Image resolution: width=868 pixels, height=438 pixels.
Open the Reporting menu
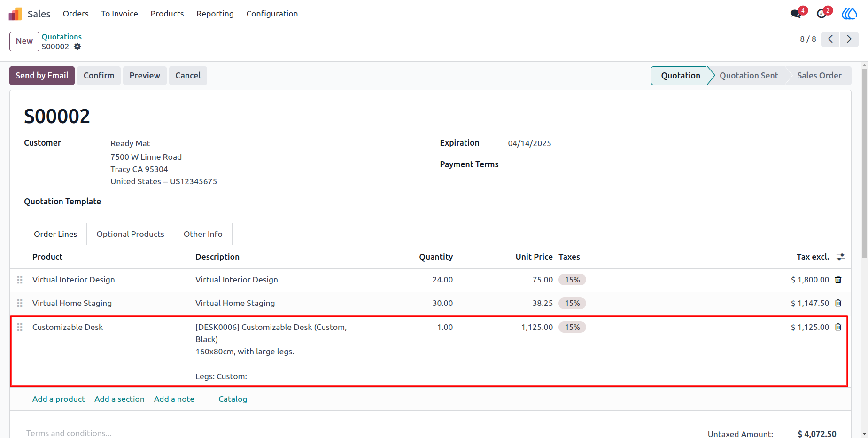pyautogui.click(x=215, y=14)
